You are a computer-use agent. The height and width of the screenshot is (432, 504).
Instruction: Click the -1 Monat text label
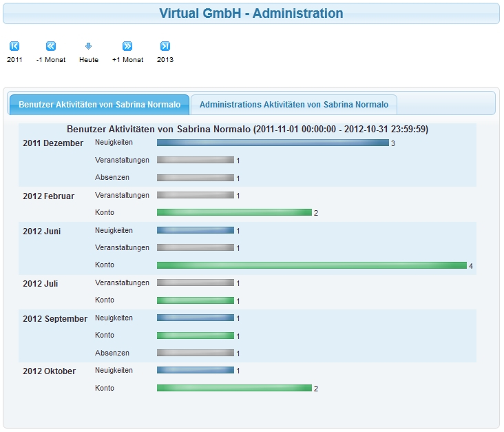(x=51, y=60)
